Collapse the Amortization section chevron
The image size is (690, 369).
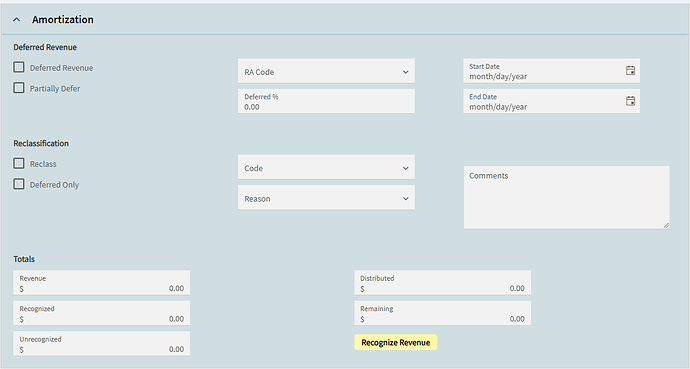coord(17,19)
